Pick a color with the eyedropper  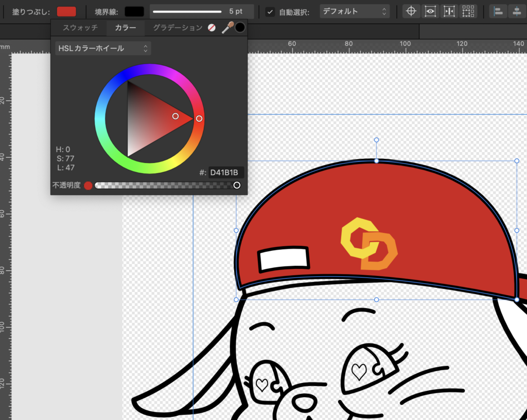point(227,28)
